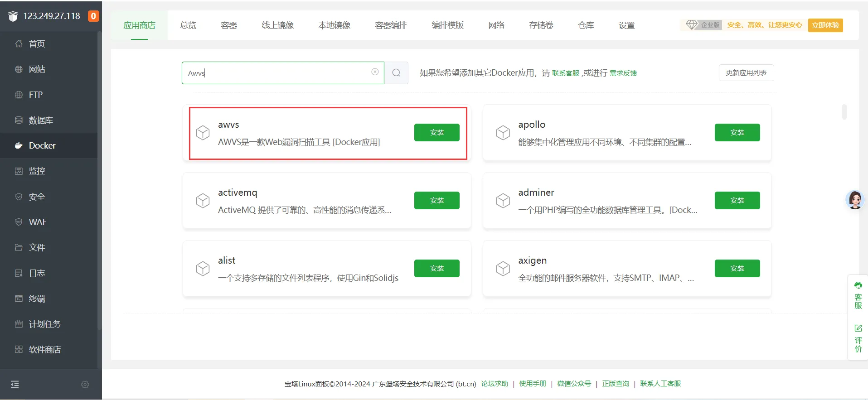Switch to the 设置 tab
The width and height of the screenshot is (868, 400).
[x=627, y=25]
